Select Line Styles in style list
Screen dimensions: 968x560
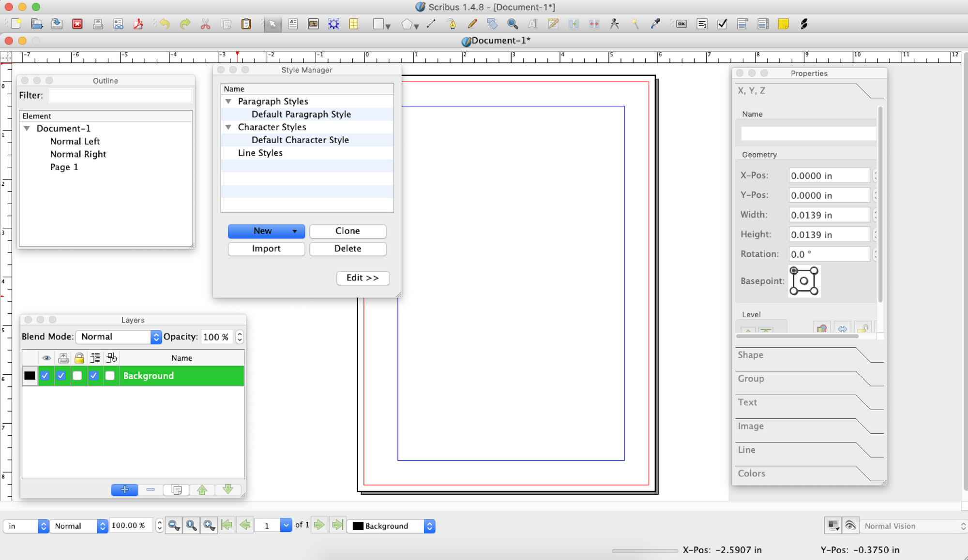coord(260,153)
